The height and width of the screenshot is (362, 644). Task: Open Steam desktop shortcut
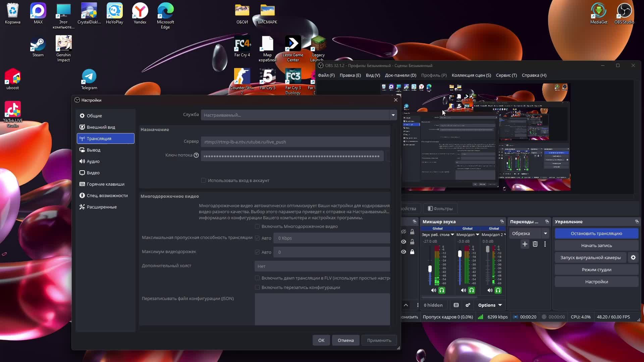click(x=38, y=47)
